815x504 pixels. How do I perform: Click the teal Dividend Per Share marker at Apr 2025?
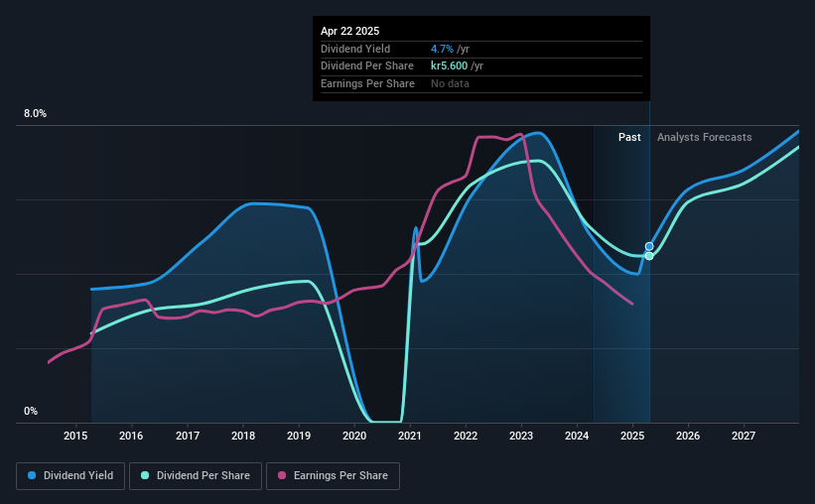pos(649,256)
